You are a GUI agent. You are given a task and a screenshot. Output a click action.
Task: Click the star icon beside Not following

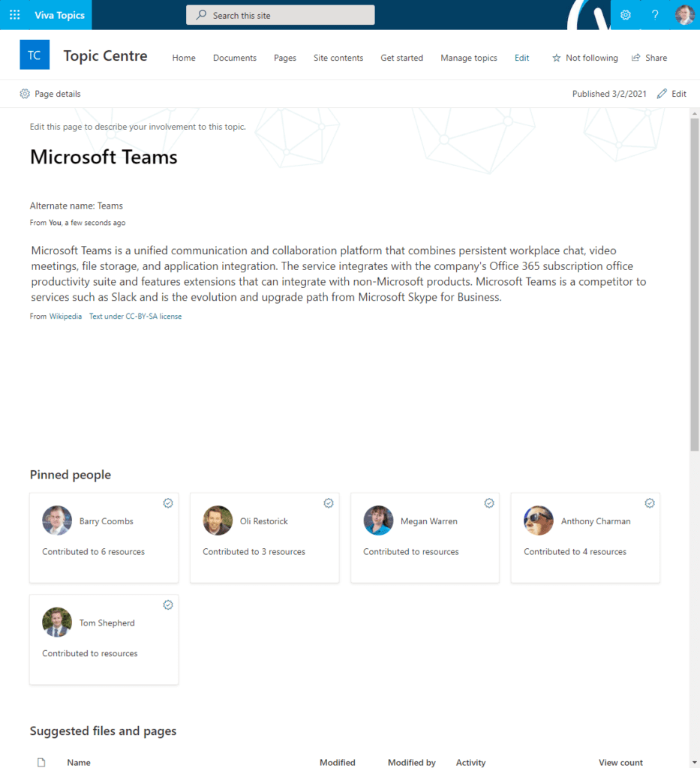point(557,58)
